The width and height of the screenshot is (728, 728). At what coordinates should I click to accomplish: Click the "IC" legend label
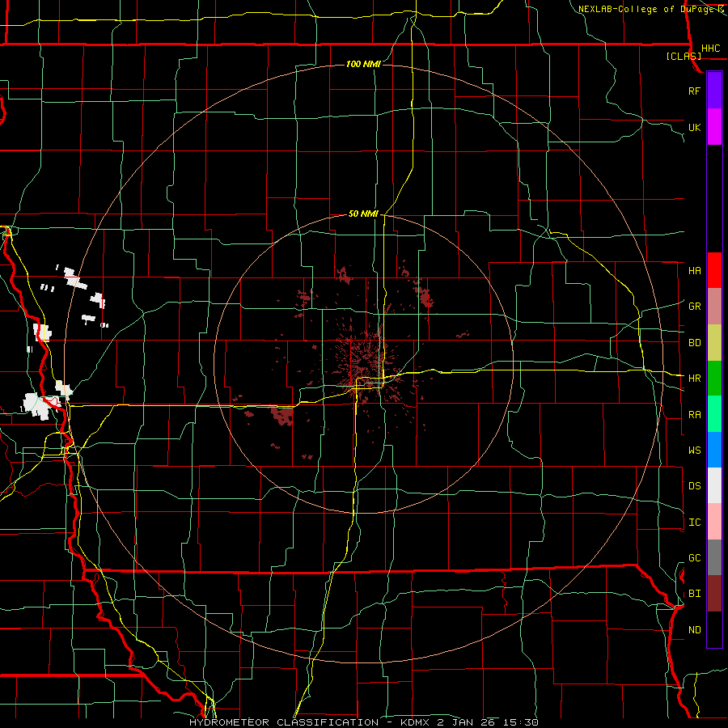coord(695,523)
